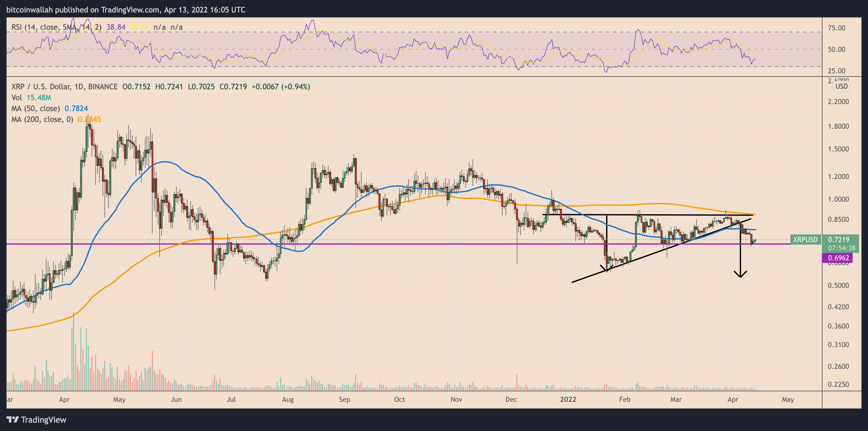Click the green XRPUSD price tag
The image size is (868, 431).
coord(805,240)
